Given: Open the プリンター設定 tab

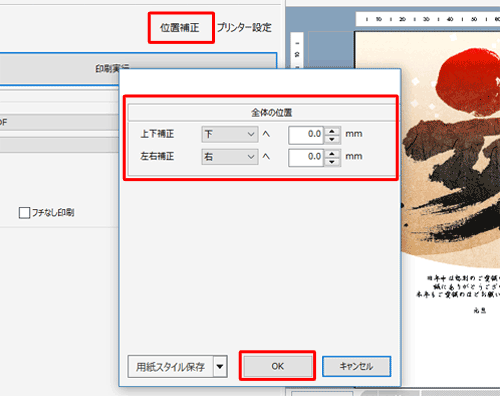Looking at the screenshot, I should (244, 28).
